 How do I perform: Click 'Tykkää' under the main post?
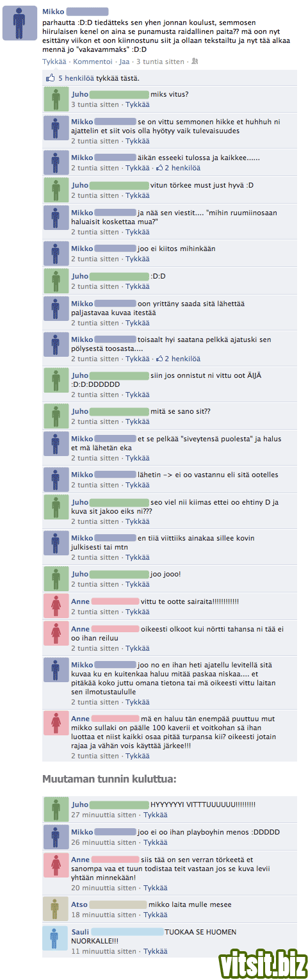tap(54, 61)
